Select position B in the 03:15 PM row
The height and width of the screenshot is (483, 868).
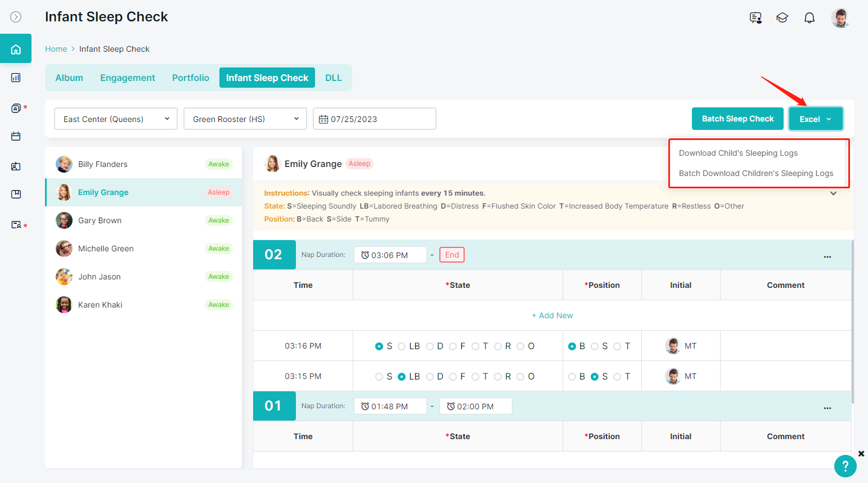click(x=572, y=377)
